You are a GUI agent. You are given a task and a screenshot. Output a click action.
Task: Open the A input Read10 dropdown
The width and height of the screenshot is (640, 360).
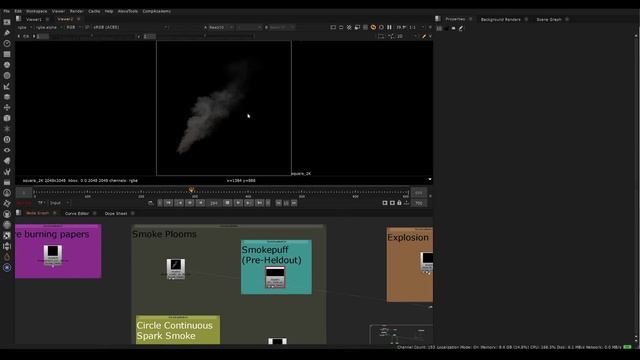click(x=221, y=27)
